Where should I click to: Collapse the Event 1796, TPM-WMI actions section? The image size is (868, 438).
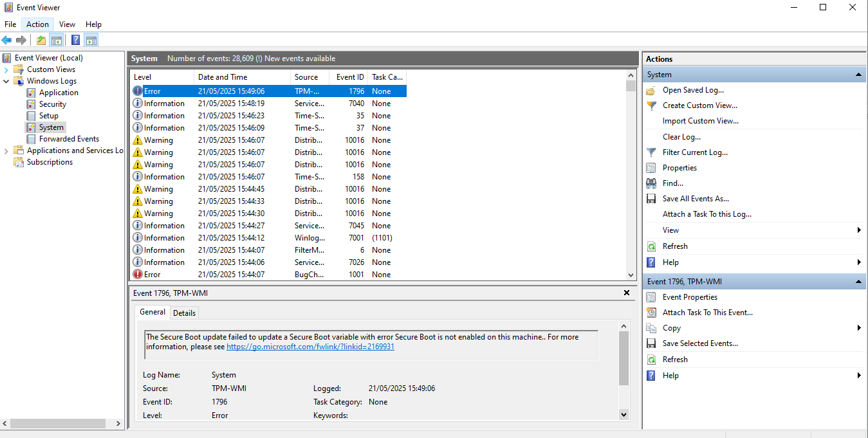point(859,282)
